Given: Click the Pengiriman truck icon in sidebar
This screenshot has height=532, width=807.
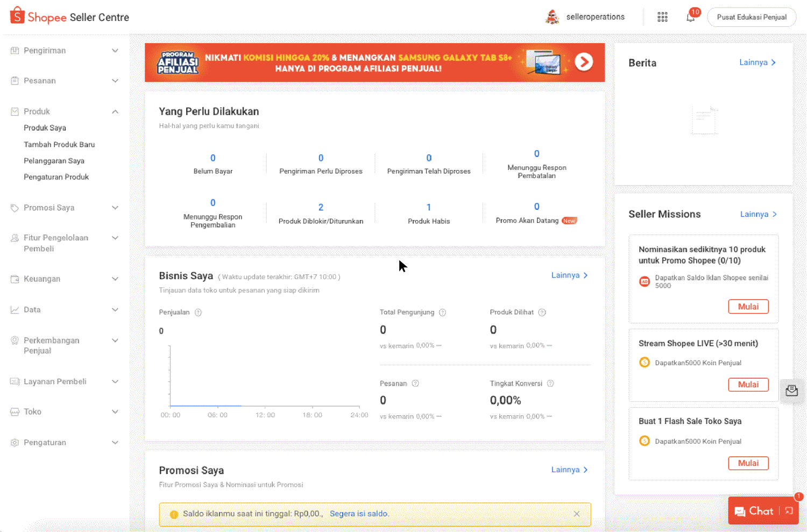Looking at the screenshot, I should 13,50.
